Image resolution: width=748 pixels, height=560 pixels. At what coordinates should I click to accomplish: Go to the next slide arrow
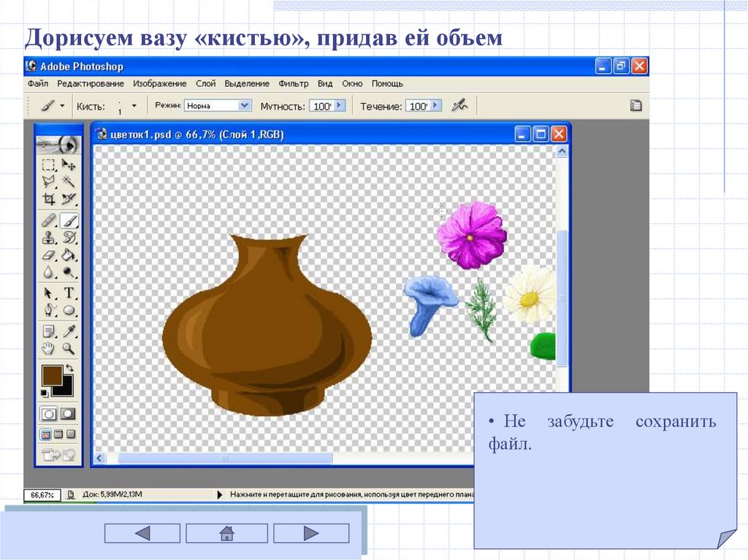pyautogui.click(x=311, y=533)
